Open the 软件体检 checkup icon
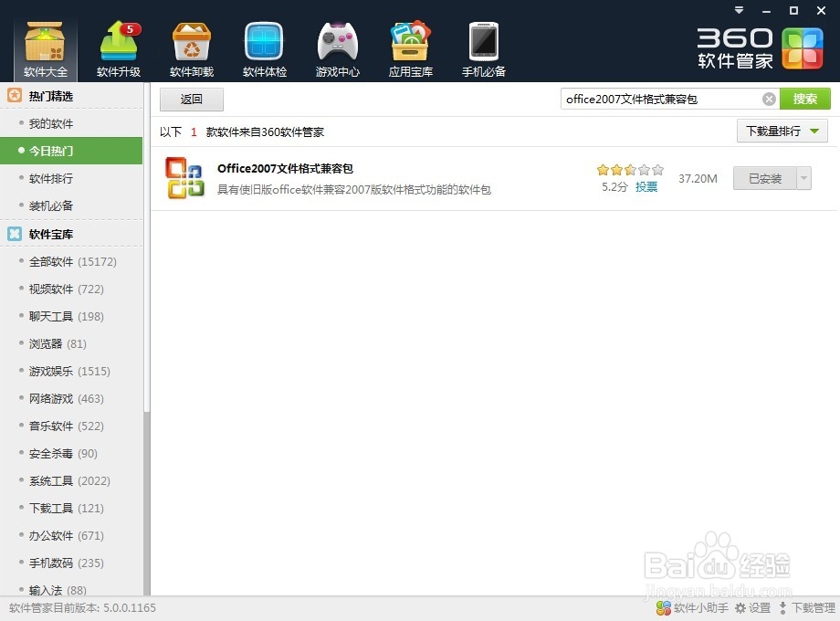The height and width of the screenshot is (621, 840). coord(264,49)
